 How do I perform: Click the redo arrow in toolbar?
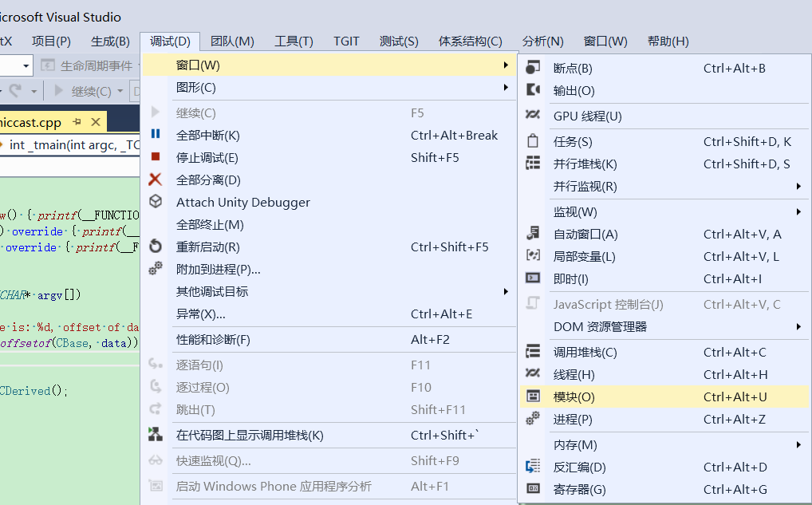click(15, 91)
